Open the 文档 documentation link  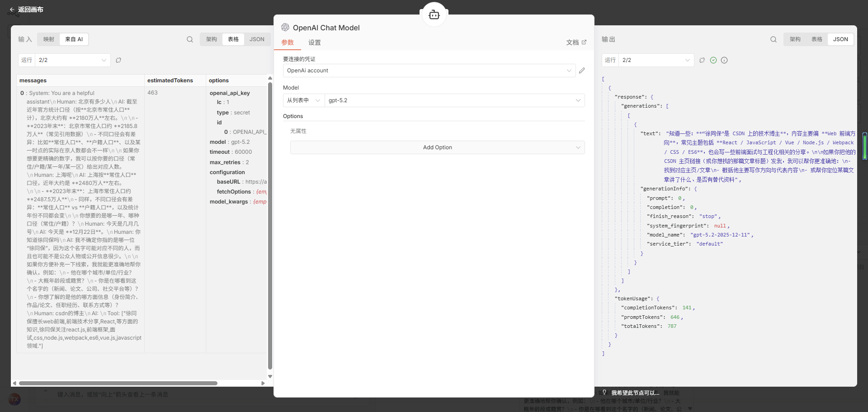(576, 43)
